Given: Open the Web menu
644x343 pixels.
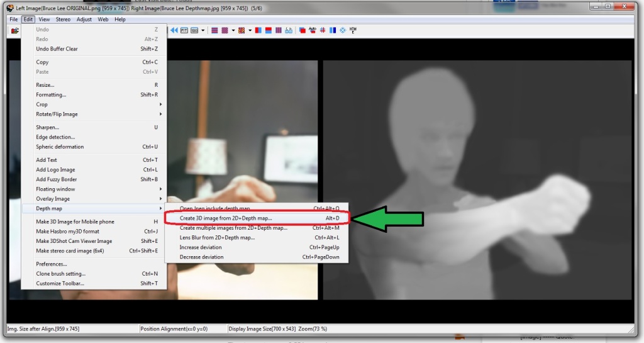Looking at the screenshot, I should click(103, 20).
